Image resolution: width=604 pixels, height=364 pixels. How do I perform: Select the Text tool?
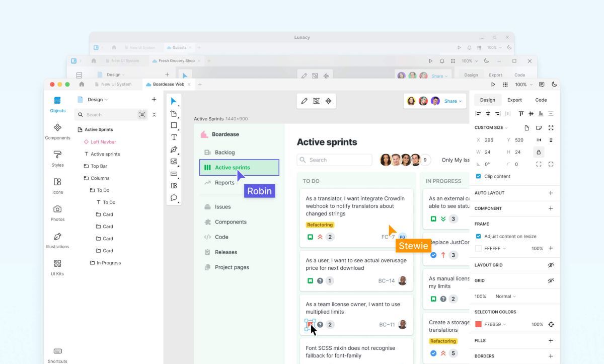174,137
